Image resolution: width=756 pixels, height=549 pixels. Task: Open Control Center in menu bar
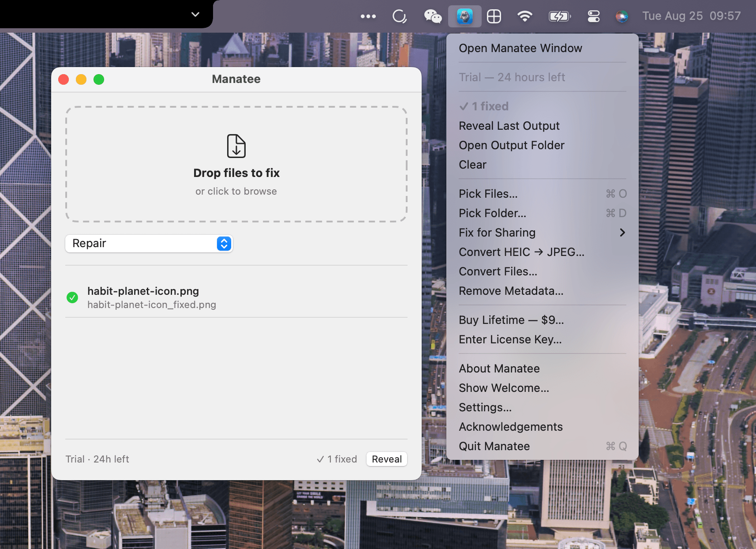coord(594,16)
